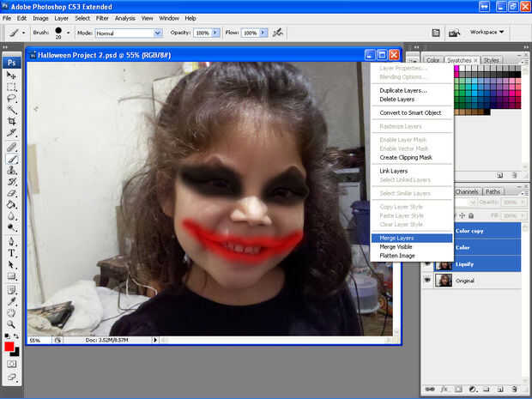Open the Filter menu
The width and height of the screenshot is (532, 399).
pyautogui.click(x=102, y=18)
